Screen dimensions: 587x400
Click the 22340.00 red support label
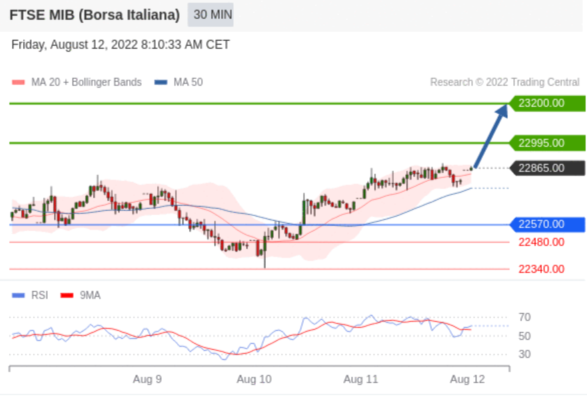tap(541, 269)
